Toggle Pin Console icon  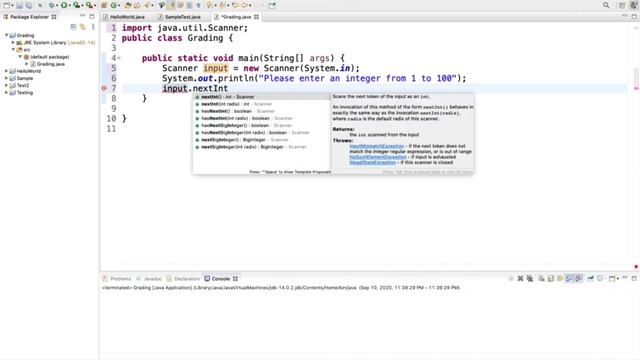pyautogui.click(x=590, y=279)
